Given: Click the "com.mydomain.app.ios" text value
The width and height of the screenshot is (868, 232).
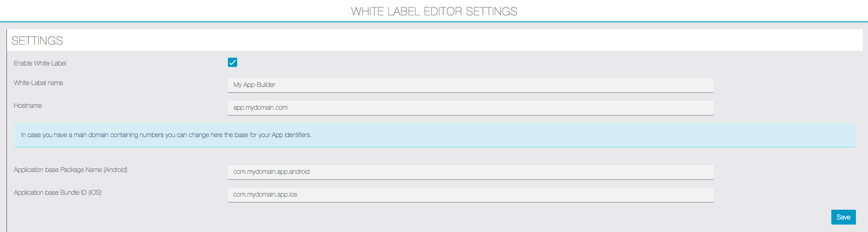Looking at the screenshot, I should pos(265,194).
